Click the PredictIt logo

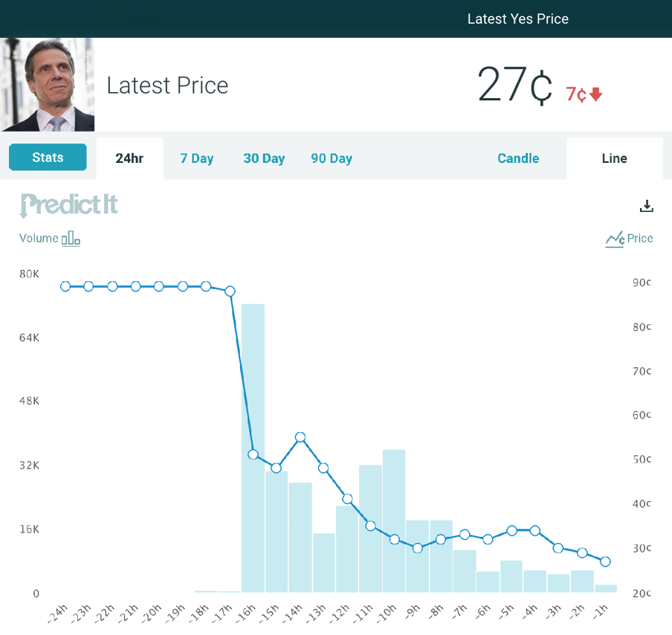pos(69,205)
